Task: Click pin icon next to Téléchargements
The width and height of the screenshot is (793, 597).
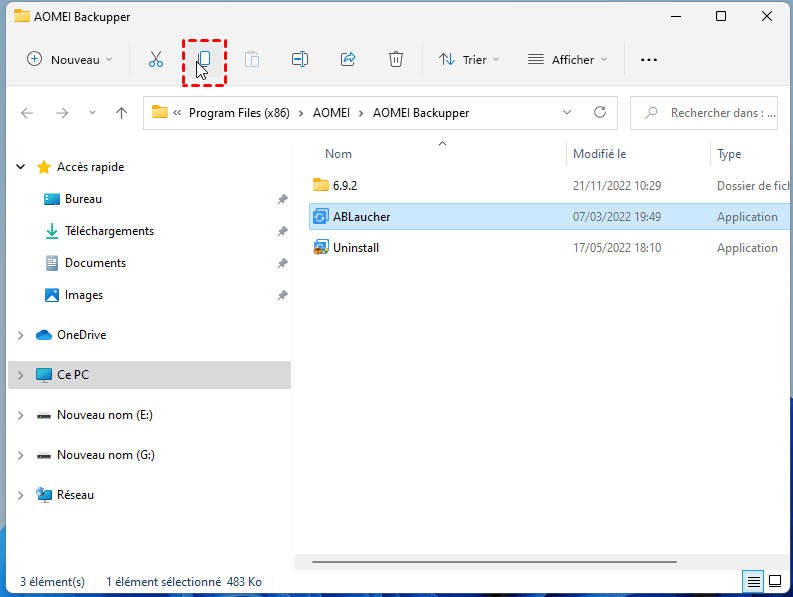Action: tap(282, 231)
